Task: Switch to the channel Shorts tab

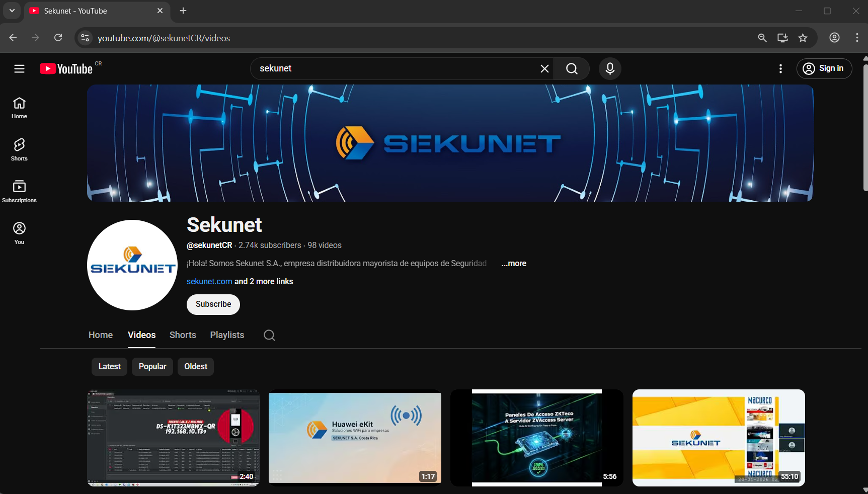Action: [183, 335]
